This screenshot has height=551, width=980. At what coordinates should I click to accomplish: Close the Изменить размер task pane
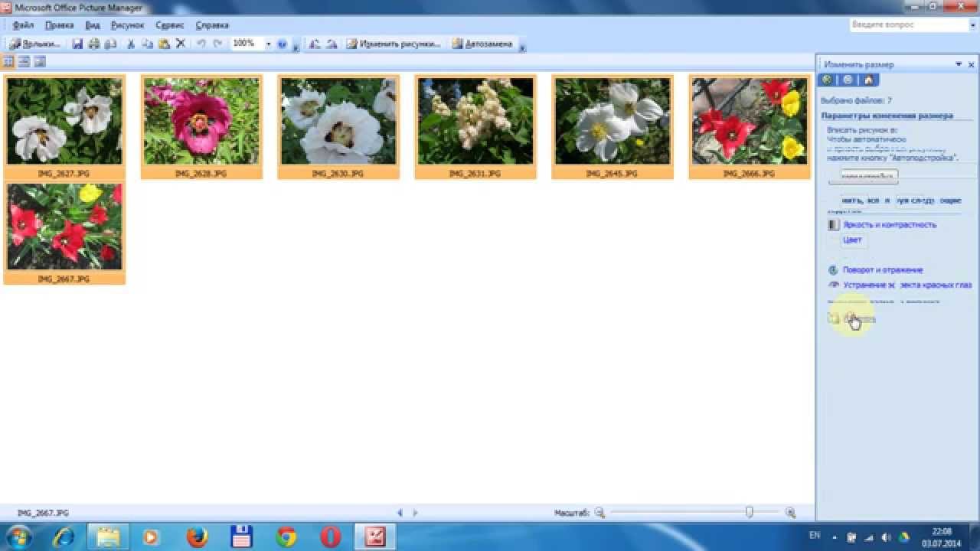972,64
